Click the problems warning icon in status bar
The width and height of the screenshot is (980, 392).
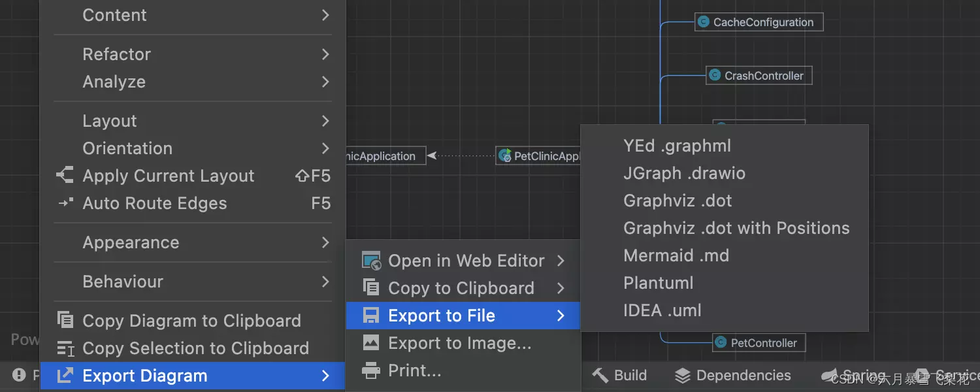pyautogui.click(x=20, y=375)
